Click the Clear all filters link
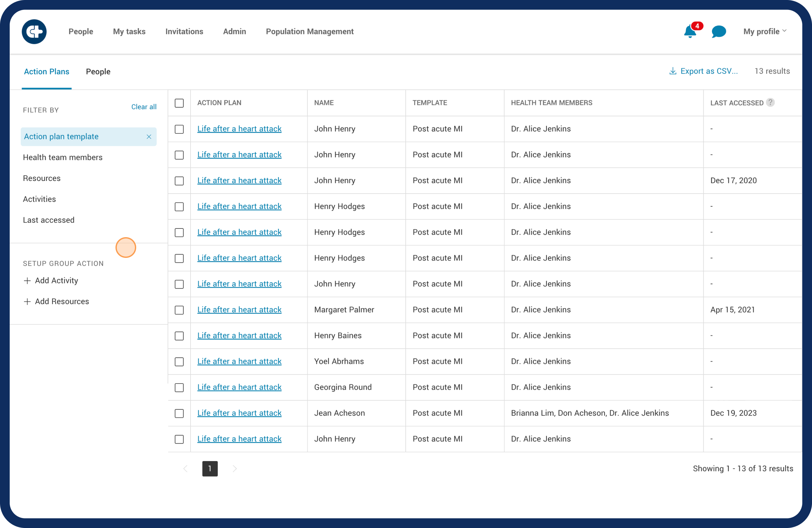The image size is (812, 528). click(144, 107)
